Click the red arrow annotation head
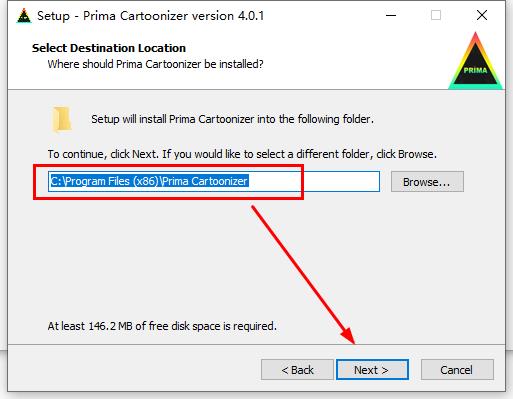Viewport: 513px width, 399px height. click(347, 335)
